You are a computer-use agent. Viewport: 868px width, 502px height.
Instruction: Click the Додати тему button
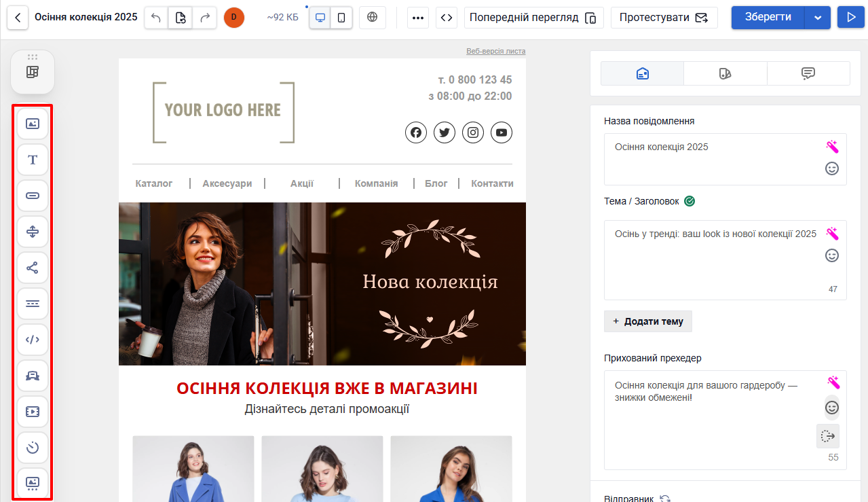[x=648, y=321]
